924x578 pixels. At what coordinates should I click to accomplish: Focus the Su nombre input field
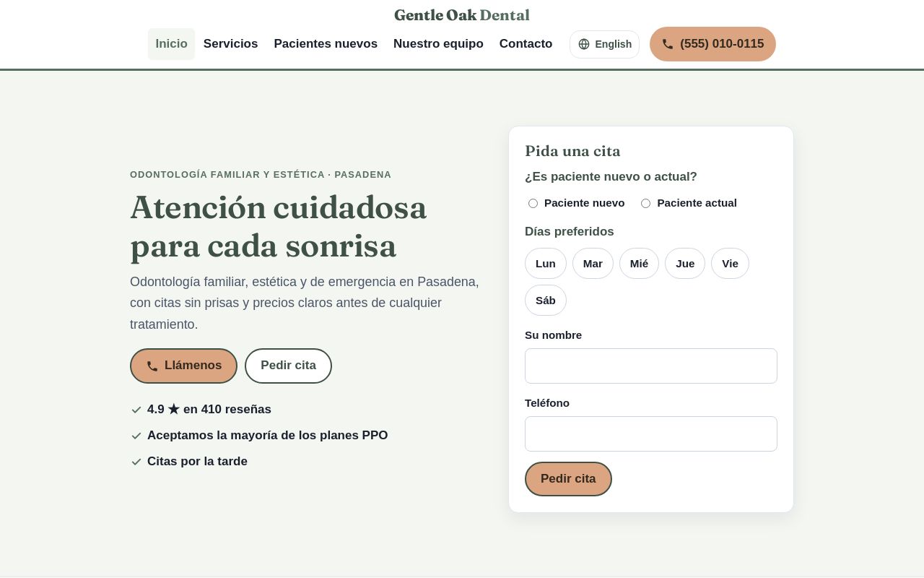point(651,366)
